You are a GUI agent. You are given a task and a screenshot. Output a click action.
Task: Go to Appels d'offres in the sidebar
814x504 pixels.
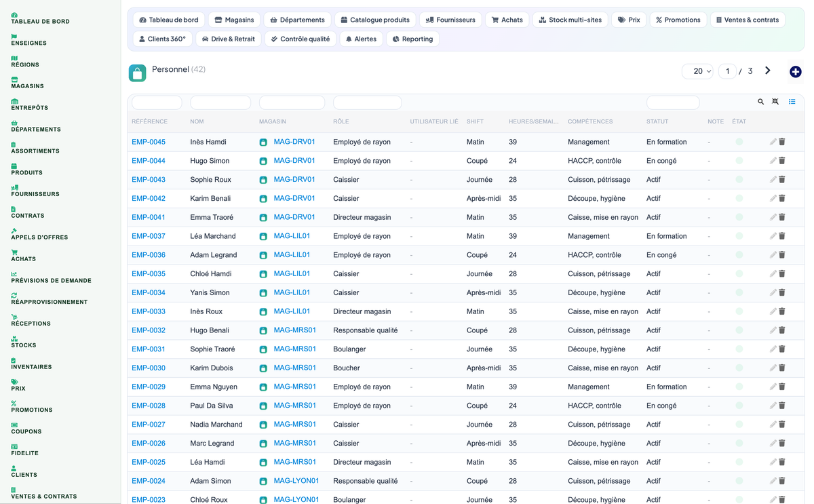39,234
